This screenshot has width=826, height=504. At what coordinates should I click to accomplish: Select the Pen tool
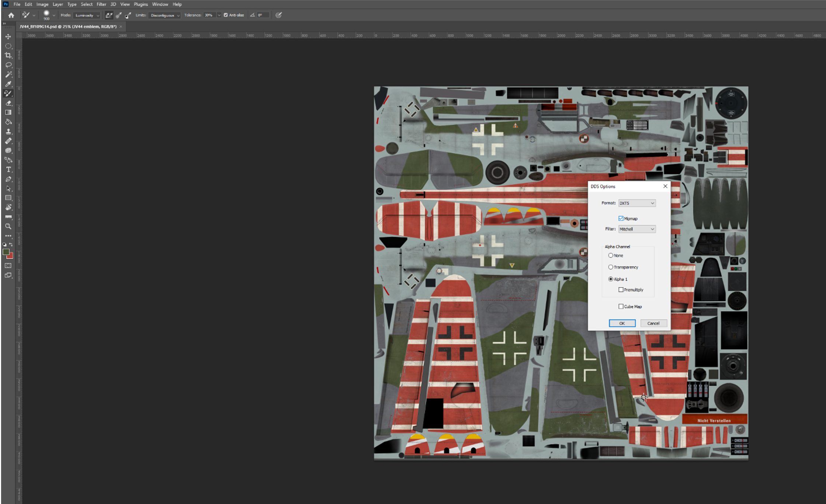point(8,179)
